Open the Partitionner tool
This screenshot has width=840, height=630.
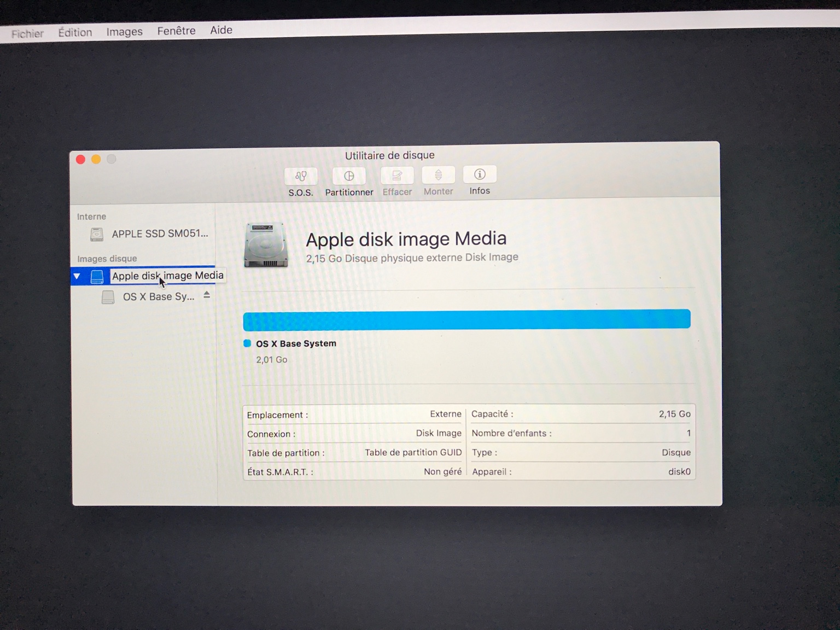coord(349,176)
